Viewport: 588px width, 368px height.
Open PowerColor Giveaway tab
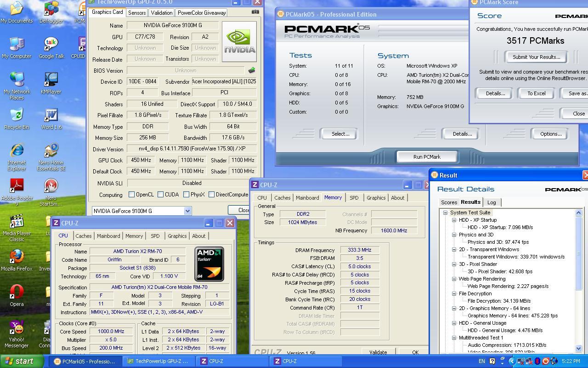(202, 13)
